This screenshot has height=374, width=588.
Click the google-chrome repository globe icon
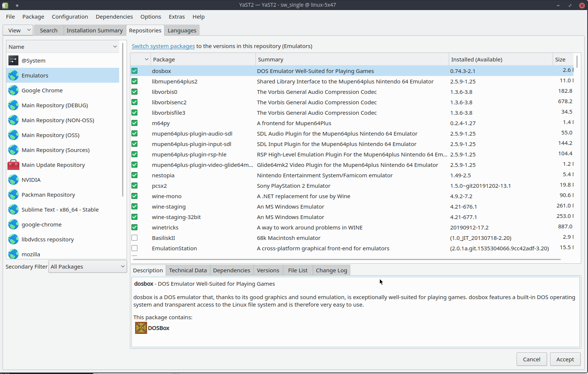13,224
